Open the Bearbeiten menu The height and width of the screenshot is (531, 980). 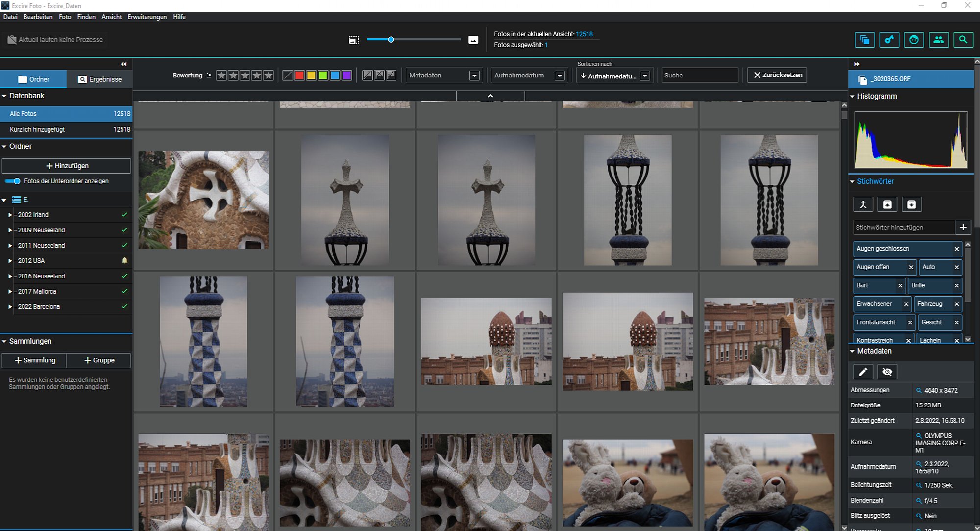point(38,17)
